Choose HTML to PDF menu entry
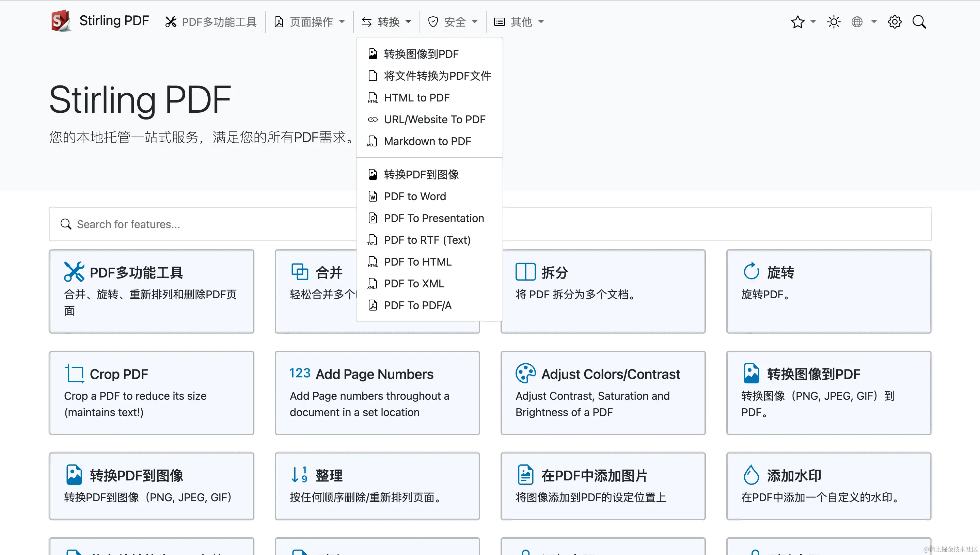Viewport: 980px width, 555px height. tap(429, 98)
